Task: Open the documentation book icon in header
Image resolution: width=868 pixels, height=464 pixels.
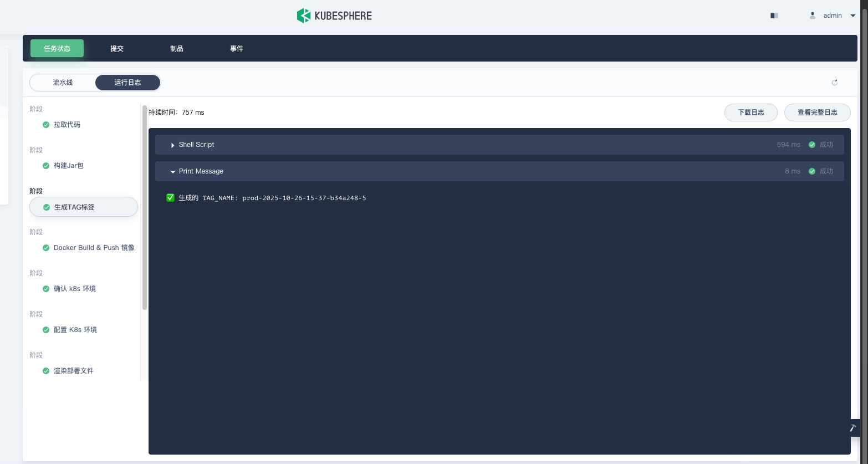Action: [x=774, y=16]
